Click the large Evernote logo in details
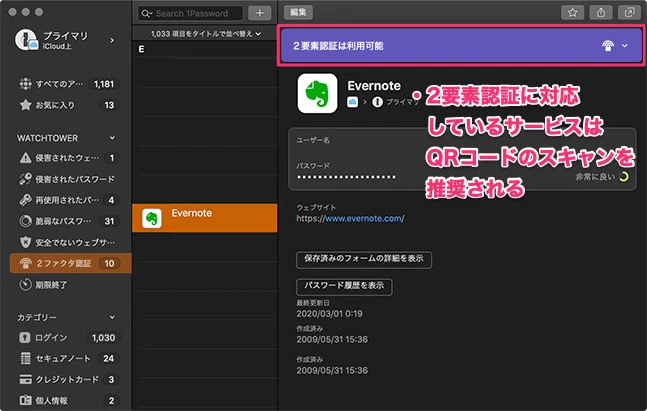 click(317, 94)
